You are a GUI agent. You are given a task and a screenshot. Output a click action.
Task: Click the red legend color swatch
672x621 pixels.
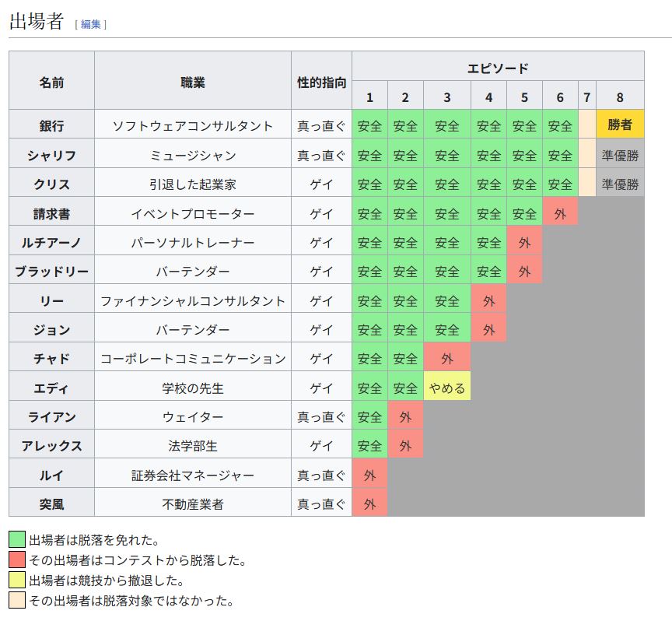17,560
